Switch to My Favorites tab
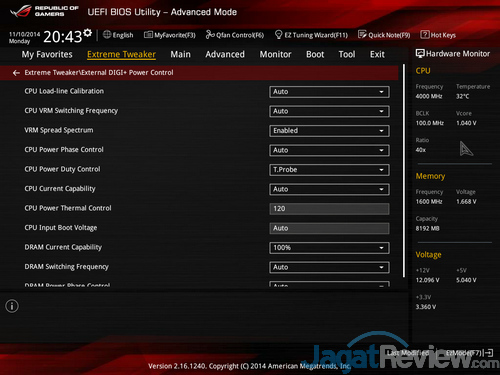Viewport: 500px width, 375px height. point(47,54)
